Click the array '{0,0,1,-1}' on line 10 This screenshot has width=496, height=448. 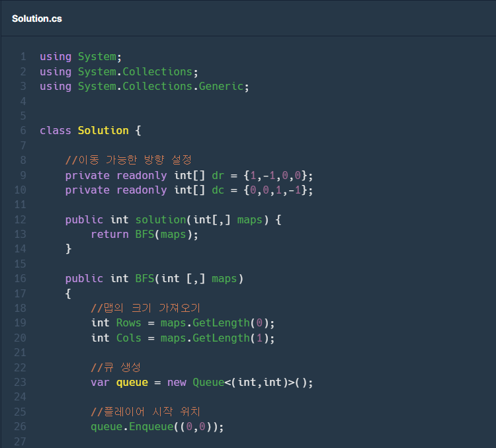click(x=275, y=190)
